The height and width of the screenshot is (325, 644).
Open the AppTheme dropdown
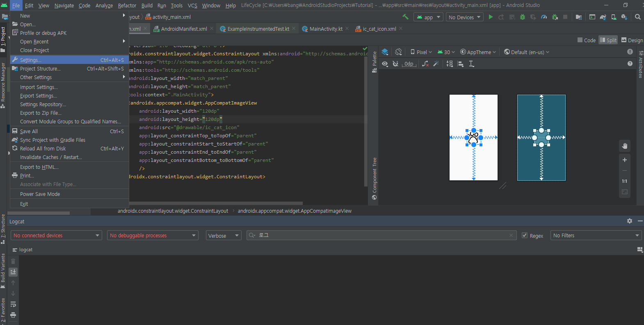(478, 52)
